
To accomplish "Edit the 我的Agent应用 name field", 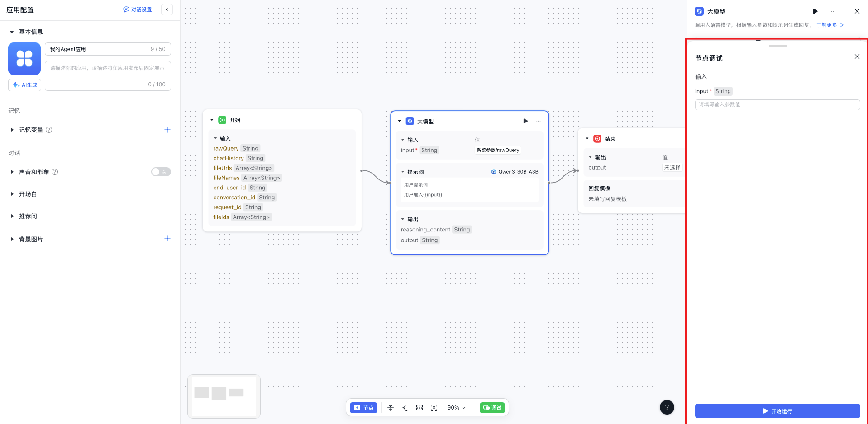I will (108, 49).
